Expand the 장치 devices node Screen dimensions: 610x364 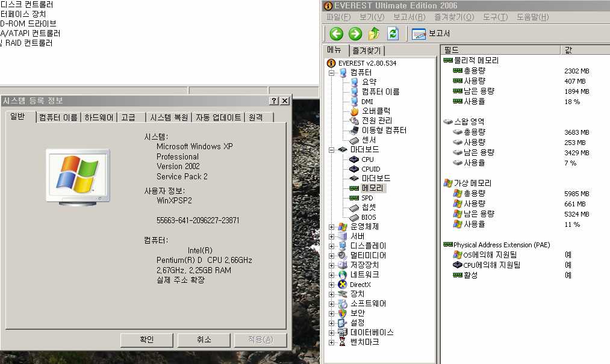331,294
